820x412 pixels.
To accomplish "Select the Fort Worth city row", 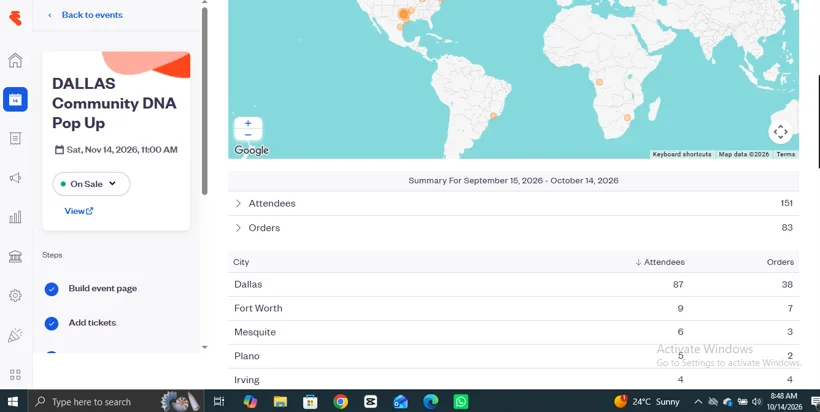I will (x=514, y=308).
